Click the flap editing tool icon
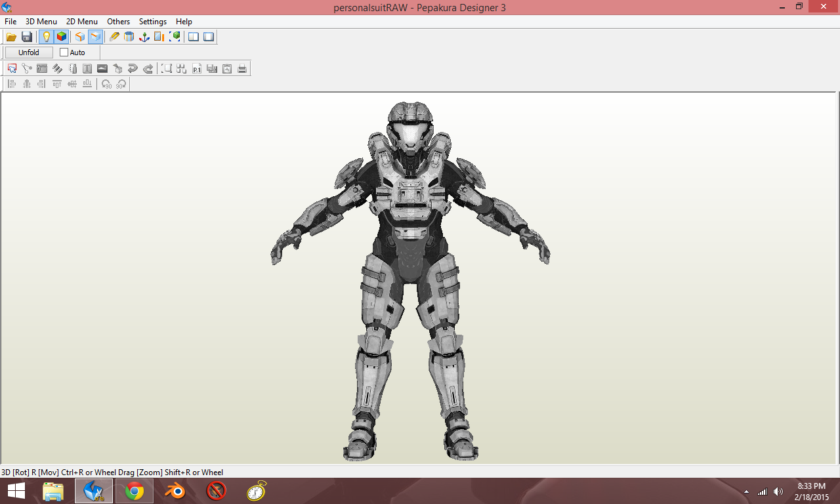 click(72, 68)
